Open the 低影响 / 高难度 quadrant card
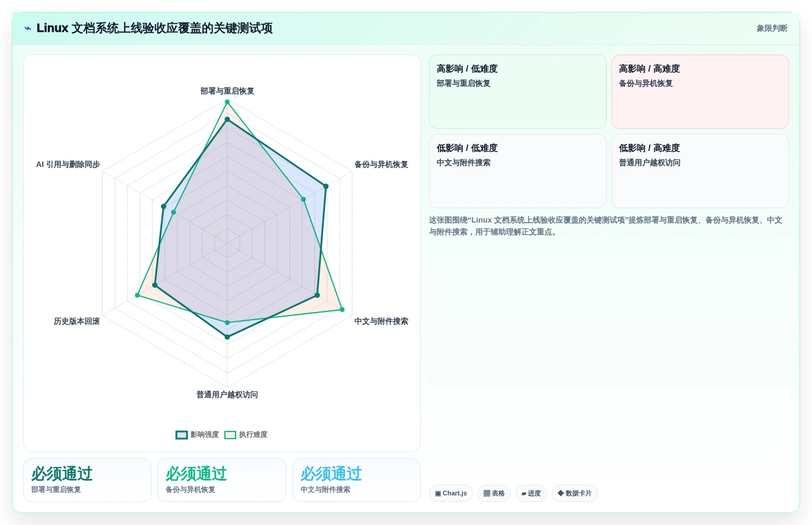 click(700, 171)
